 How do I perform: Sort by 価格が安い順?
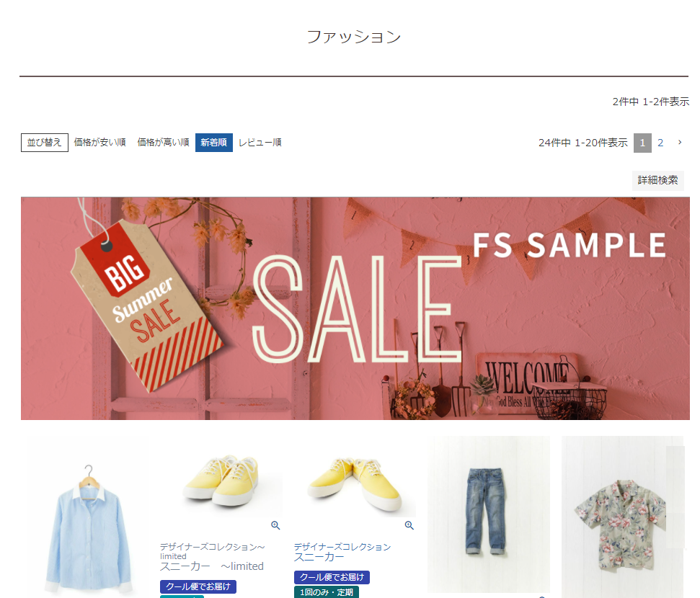(99, 143)
